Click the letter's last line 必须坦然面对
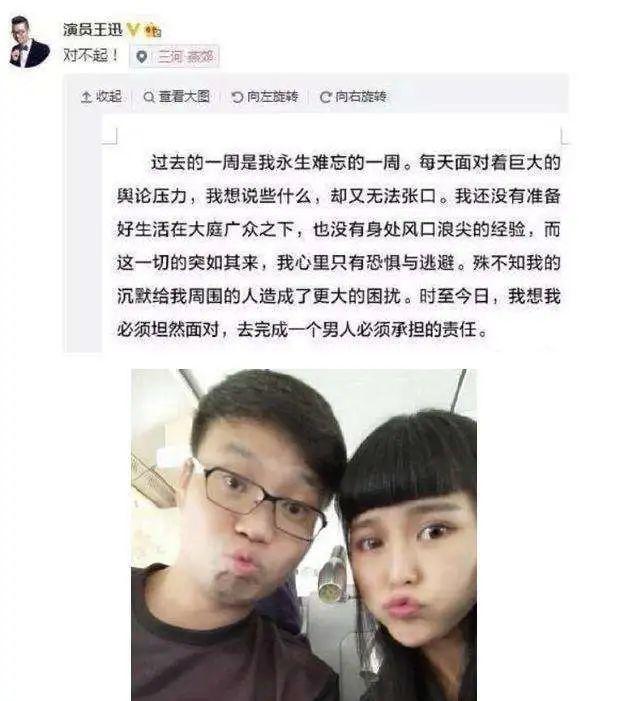621x701 pixels. coord(302,330)
